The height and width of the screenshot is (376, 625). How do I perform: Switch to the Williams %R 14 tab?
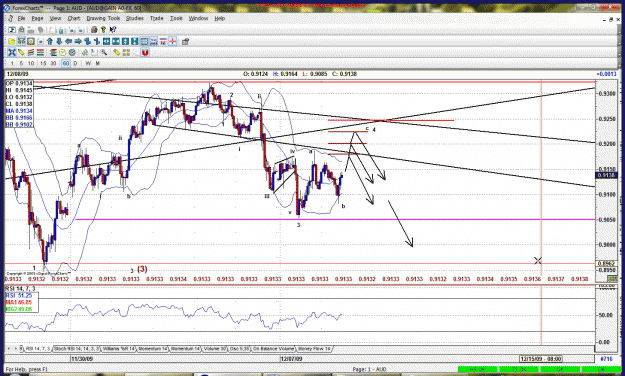click(x=119, y=349)
